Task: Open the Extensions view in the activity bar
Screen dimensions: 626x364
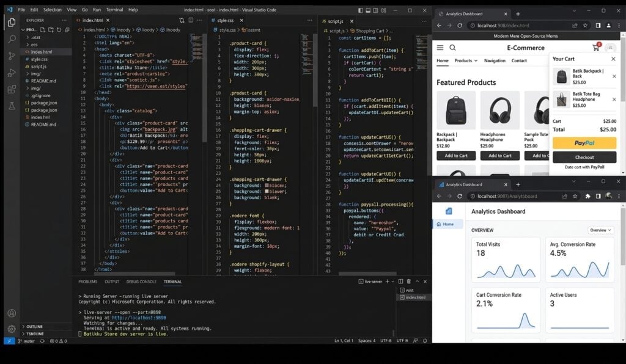Action: (12, 89)
